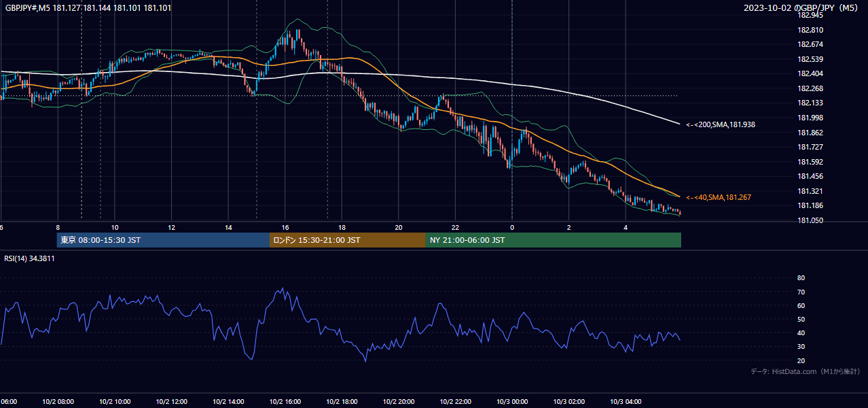Select the 東京 08:00-15:30 JST session bar
This screenshot has height=408, width=868.
pyautogui.click(x=163, y=240)
